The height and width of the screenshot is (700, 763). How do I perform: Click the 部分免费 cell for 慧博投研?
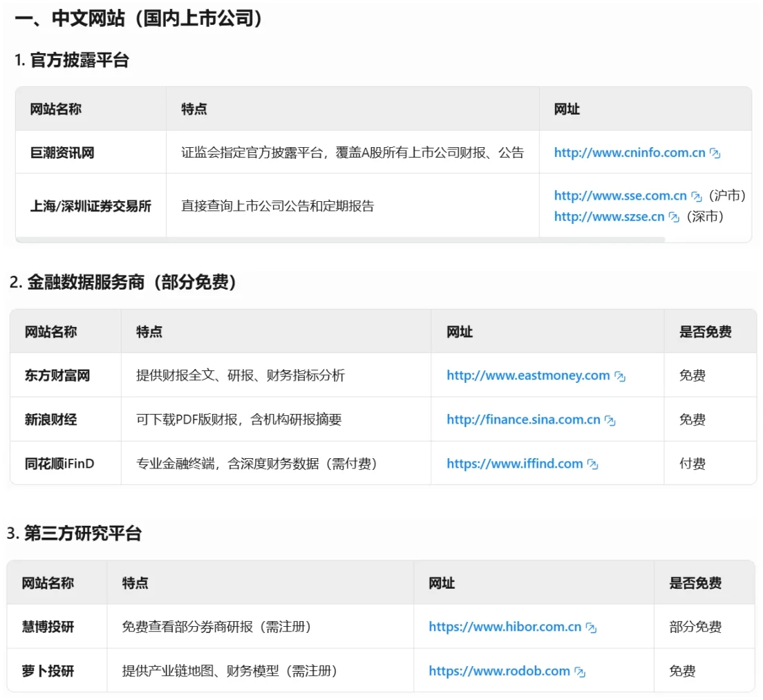[x=705, y=627]
